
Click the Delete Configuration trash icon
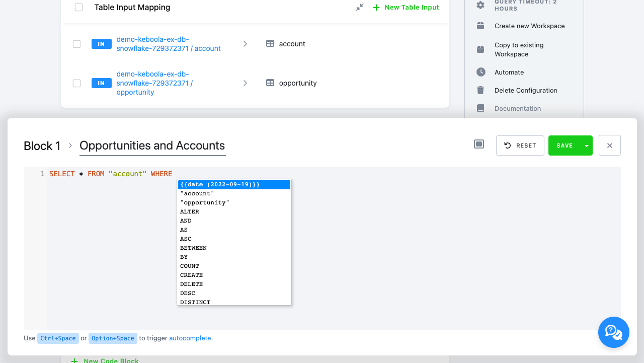click(x=480, y=90)
